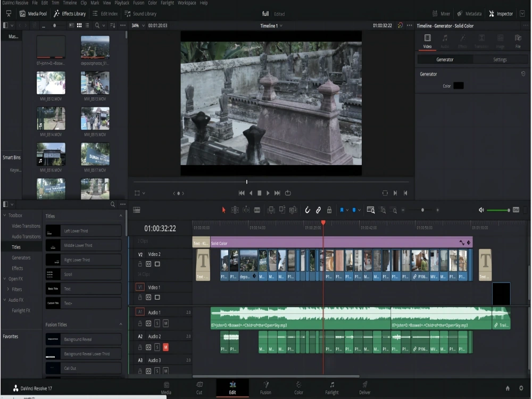Click Full Extent Zoom icon
Screen dimensions: 532x399
point(370,210)
